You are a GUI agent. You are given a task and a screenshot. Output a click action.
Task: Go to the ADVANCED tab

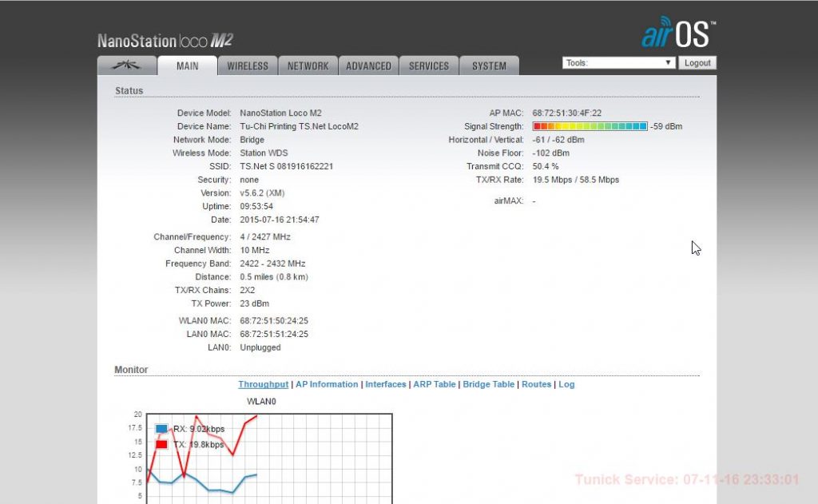[368, 65]
